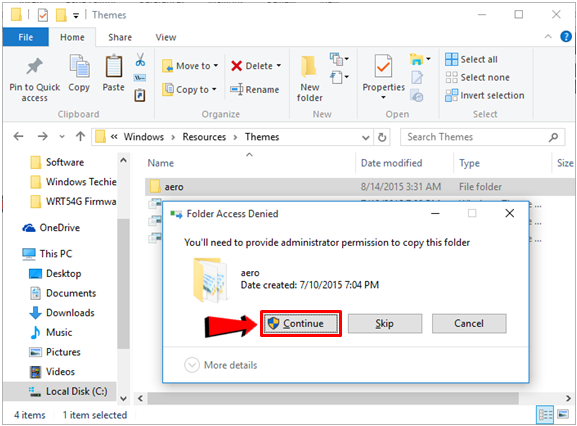Click Windows in the address breadcrumb
Screen dimensions: 577x426
pos(144,137)
